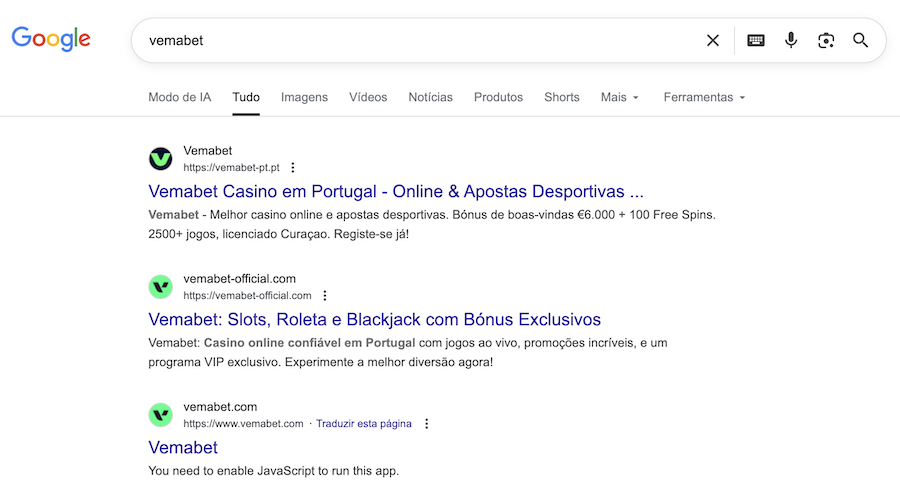This screenshot has width=900, height=500.
Task: Open Vemabet Casino em Portugal result link
Action: point(395,191)
